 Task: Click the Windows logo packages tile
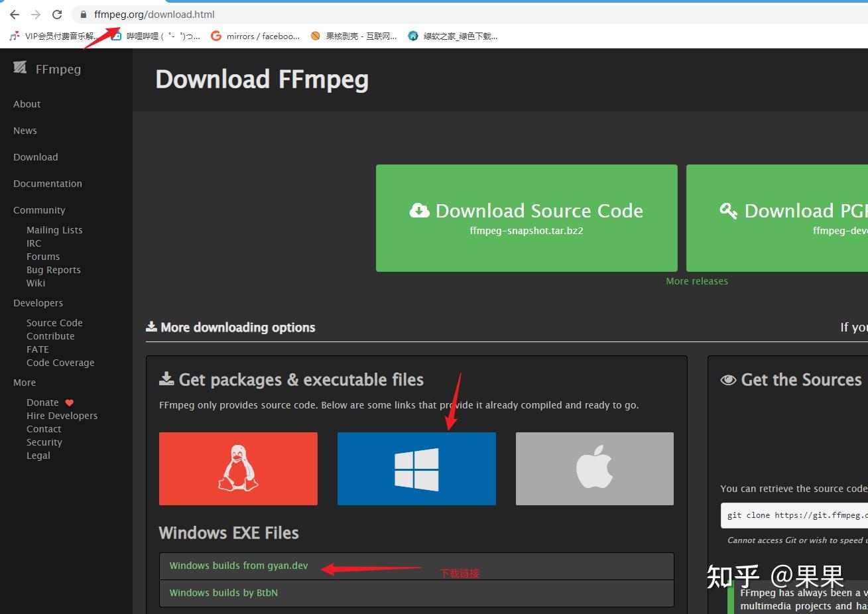point(416,468)
